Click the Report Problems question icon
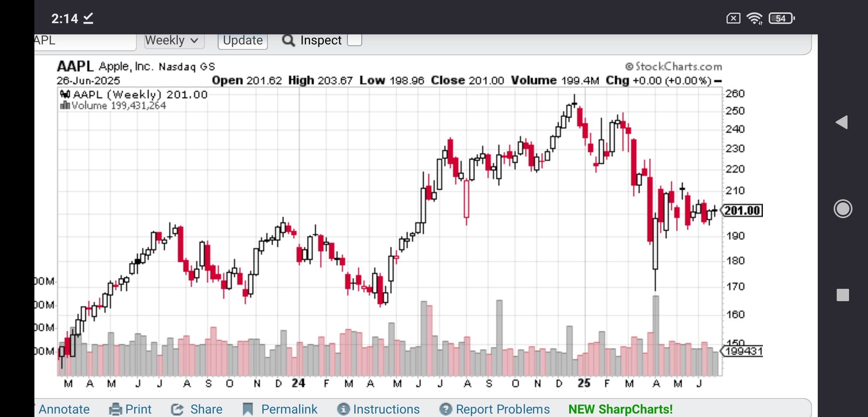Viewport: 868px width, 417px height. coord(446,409)
